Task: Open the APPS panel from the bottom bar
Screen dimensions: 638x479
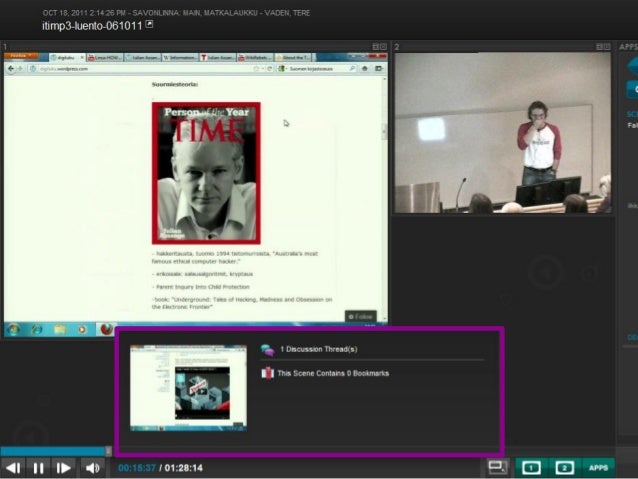Action: 598,468
